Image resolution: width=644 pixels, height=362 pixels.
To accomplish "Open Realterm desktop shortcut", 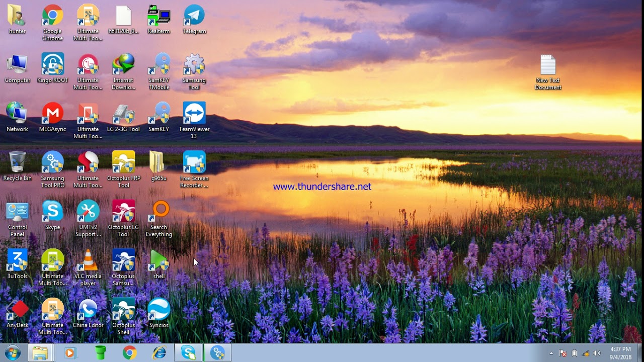I will (x=158, y=19).
